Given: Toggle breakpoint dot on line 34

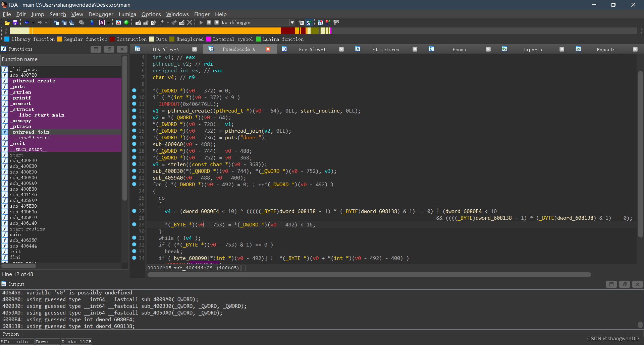Looking at the screenshot, I should [x=134, y=258].
